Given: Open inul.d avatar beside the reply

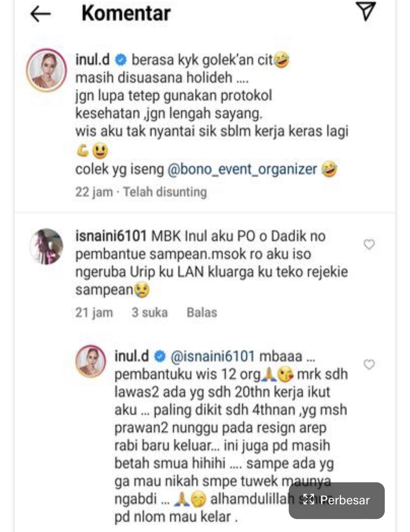Looking at the screenshot, I should point(91,361).
